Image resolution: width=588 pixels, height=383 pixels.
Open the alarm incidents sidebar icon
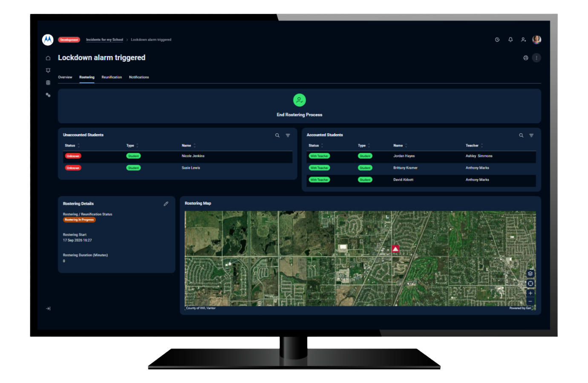tap(48, 70)
